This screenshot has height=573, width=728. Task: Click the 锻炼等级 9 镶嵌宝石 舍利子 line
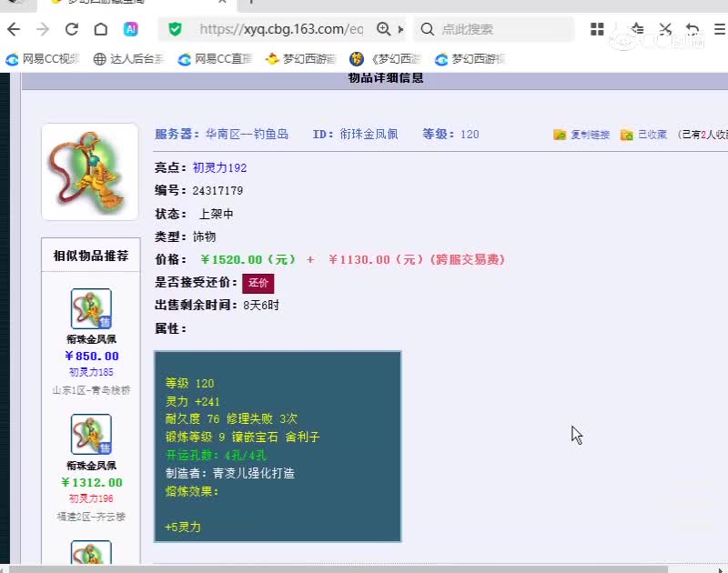pos(242,437)
